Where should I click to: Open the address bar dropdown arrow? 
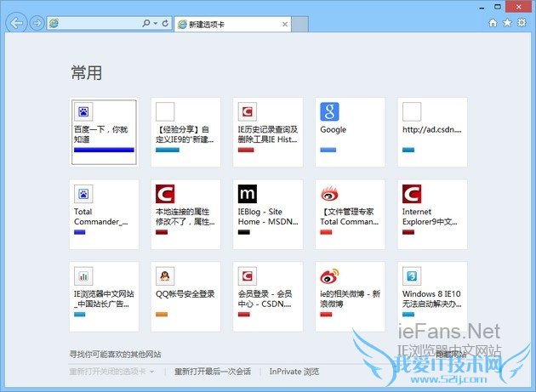point(156,23)
